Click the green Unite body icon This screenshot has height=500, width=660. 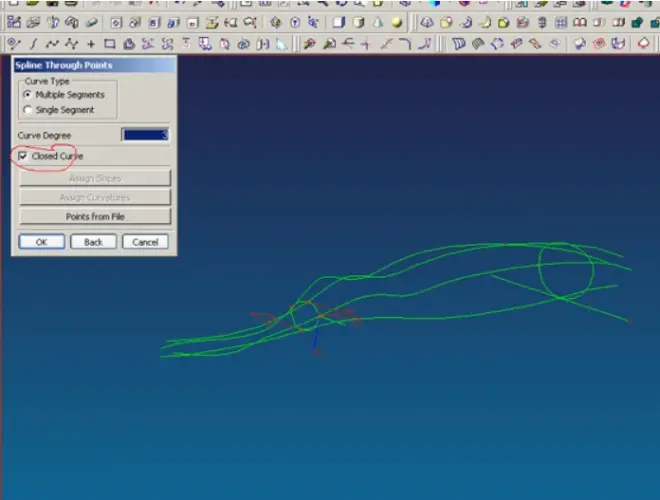coord(637,22)
